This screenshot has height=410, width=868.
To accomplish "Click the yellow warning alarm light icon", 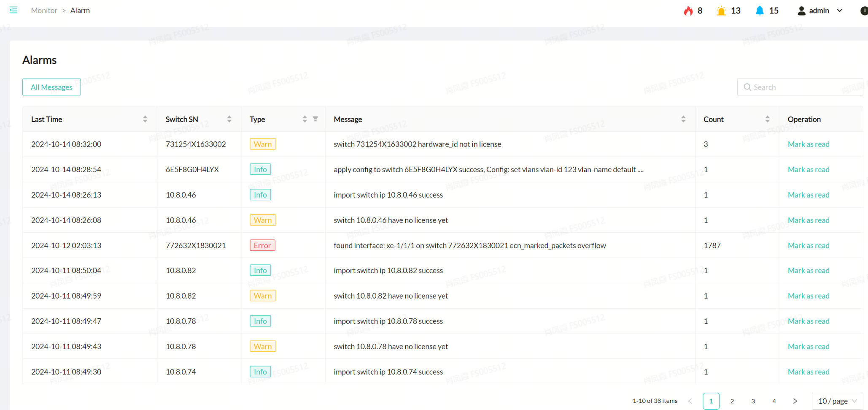I will click(x=721, y=11).
